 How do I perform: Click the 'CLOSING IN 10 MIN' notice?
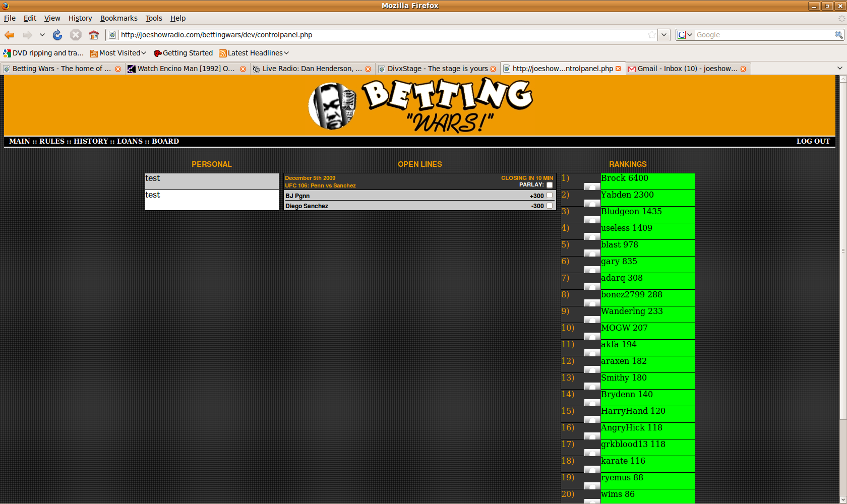tap(527, 178)
